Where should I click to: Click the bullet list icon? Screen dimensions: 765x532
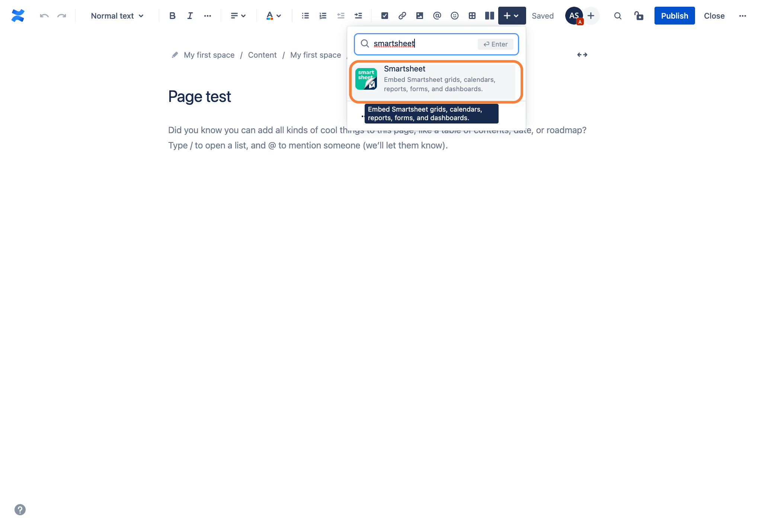coord(305,16)
